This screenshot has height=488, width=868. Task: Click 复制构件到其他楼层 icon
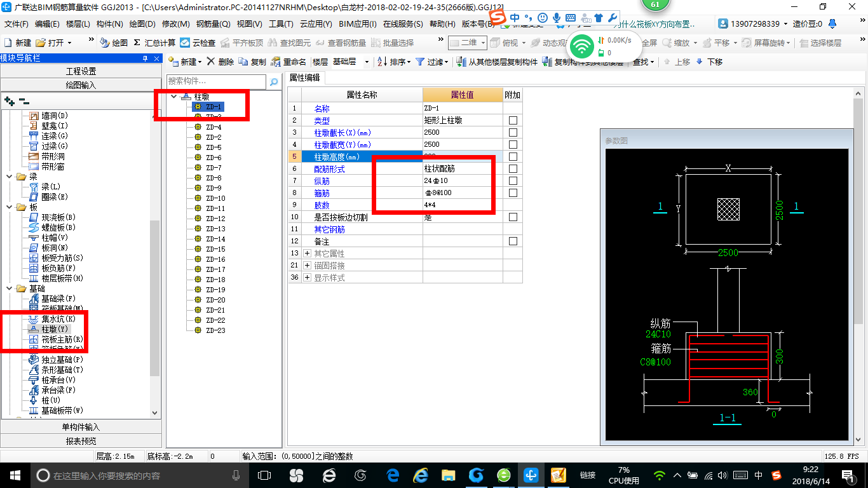[548, 62]
